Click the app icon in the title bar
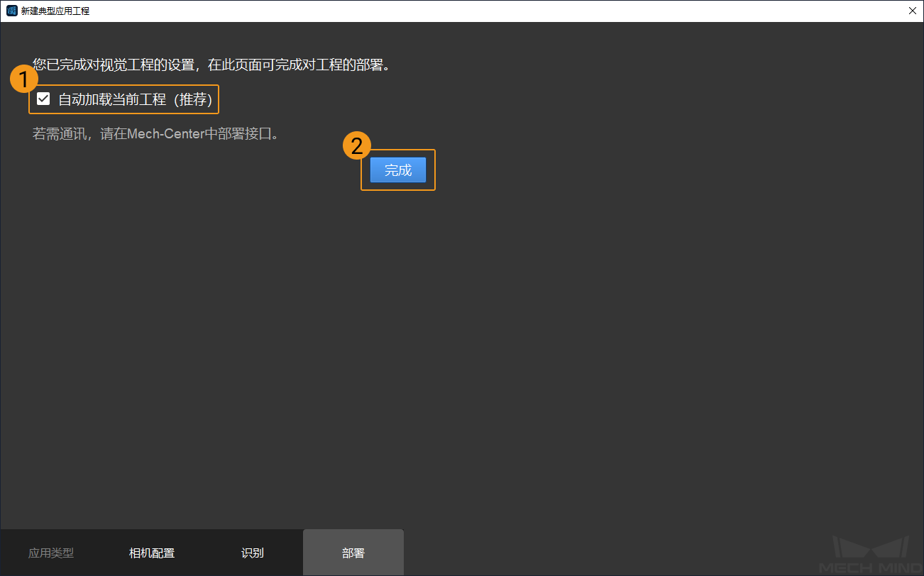The width and height of the screenshot is (924, 576). [x=11, y=11]
